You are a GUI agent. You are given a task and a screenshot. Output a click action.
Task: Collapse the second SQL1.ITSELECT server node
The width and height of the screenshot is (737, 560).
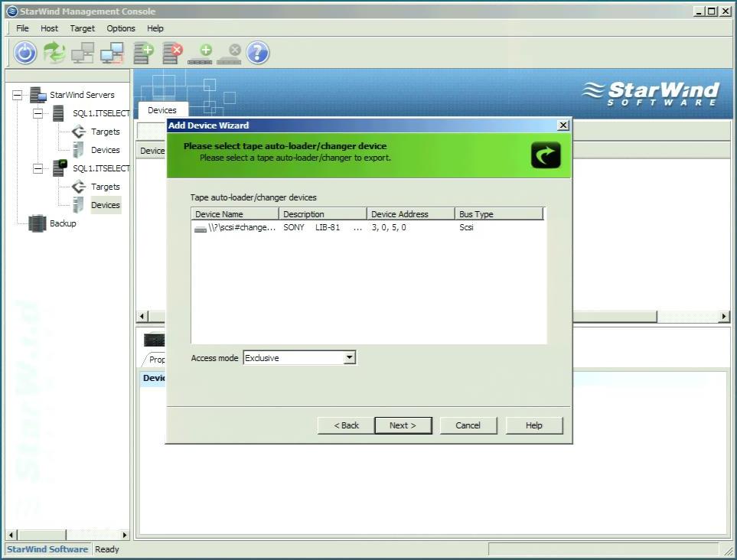coord(38,168)
